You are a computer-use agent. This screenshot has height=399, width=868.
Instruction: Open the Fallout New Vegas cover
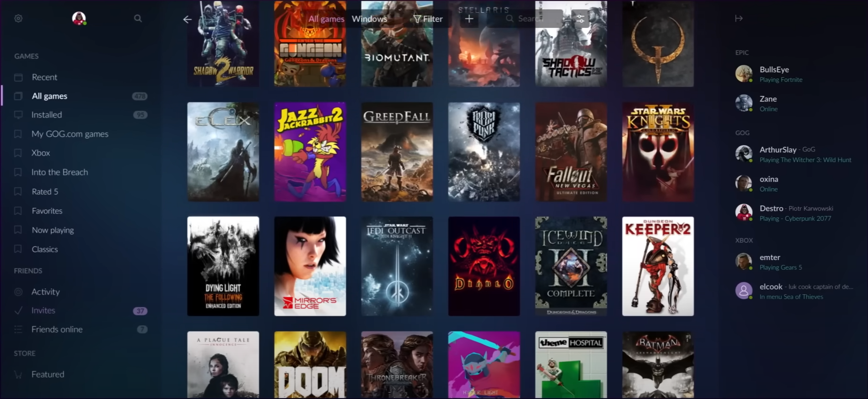tap(571, 152)
